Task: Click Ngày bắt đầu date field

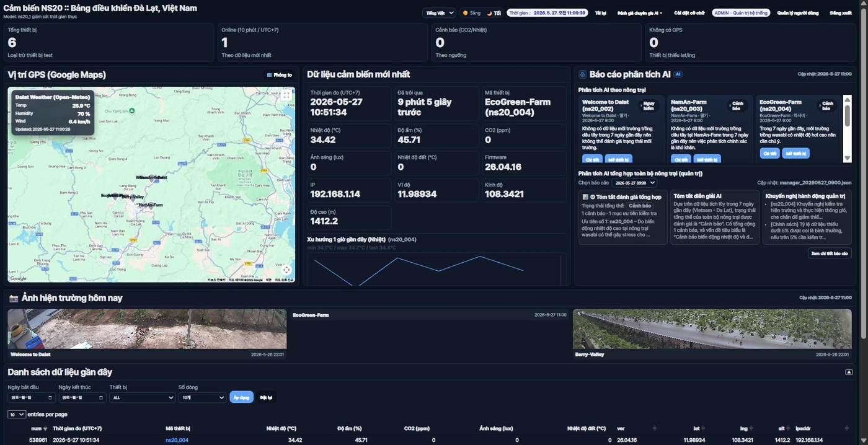Action: pyautogui.click(x=31, y=397)
